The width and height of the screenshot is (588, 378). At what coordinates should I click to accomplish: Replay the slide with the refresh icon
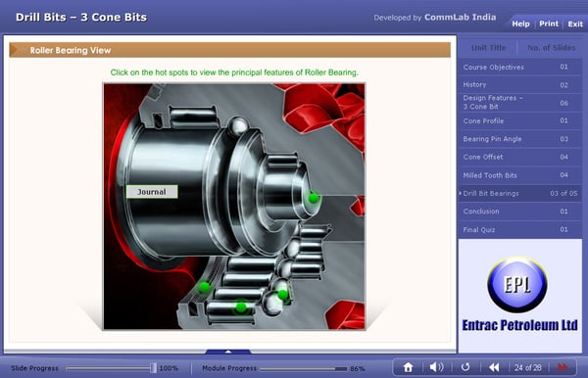coord(465,367)
